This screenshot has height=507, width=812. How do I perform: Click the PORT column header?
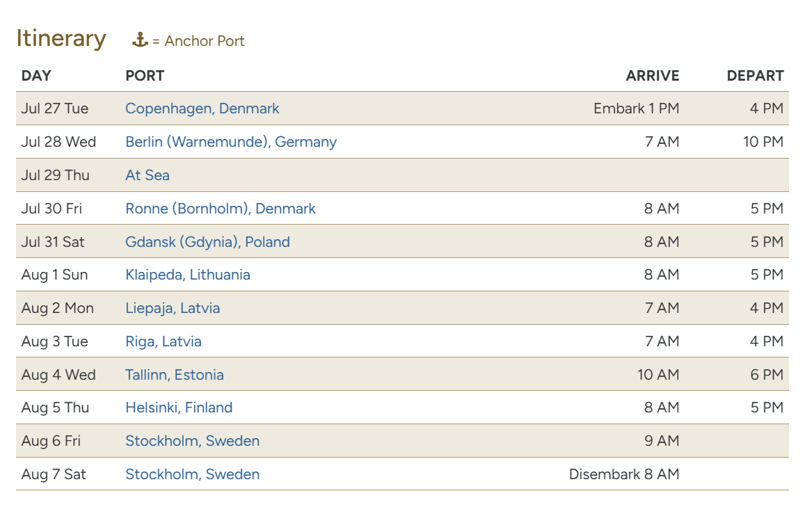coord(145,76)
